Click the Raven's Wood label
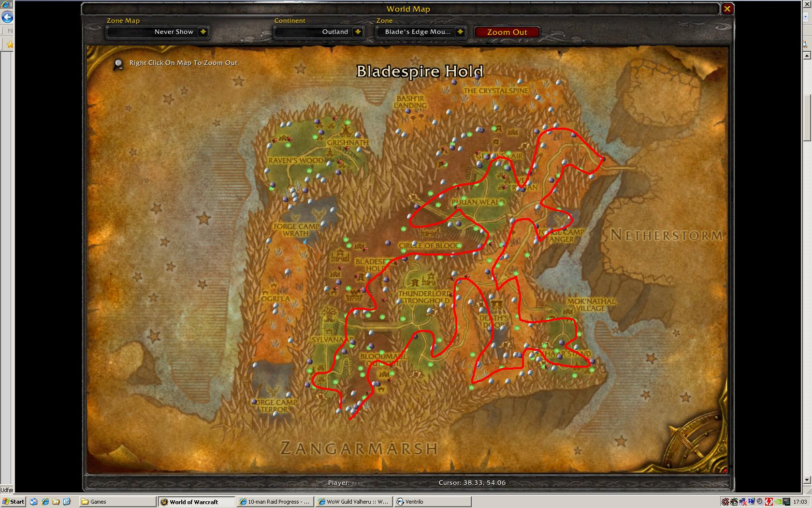 pos(296,161)
